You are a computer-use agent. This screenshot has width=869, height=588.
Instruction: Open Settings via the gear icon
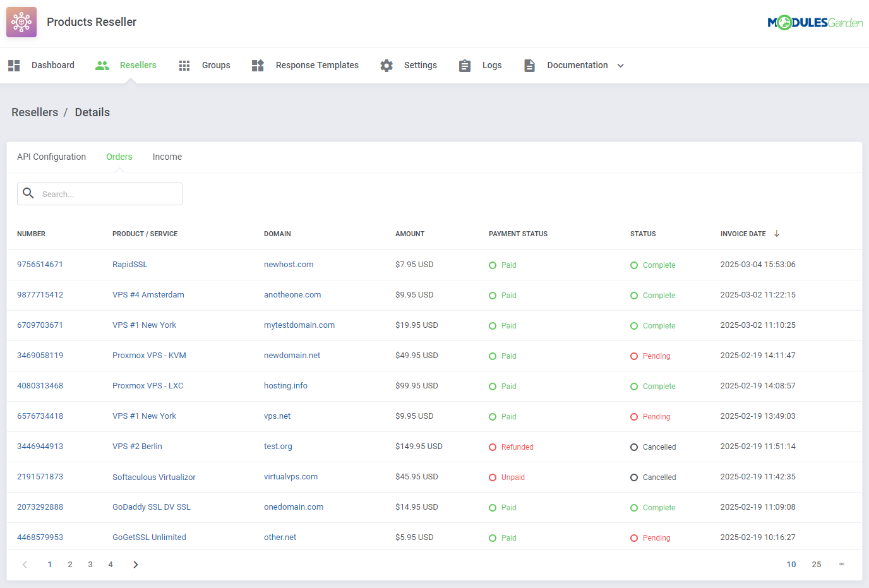387,66
